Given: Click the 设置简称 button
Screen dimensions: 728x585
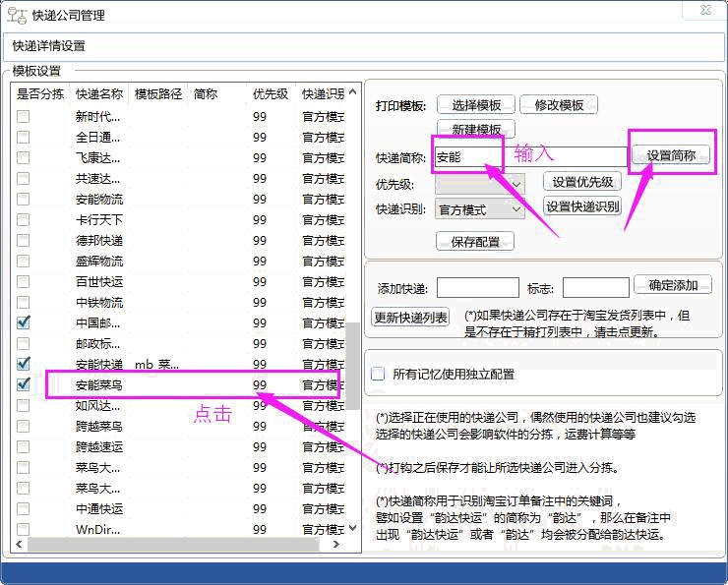Looking at the screenshot, I should pos(671,155).
